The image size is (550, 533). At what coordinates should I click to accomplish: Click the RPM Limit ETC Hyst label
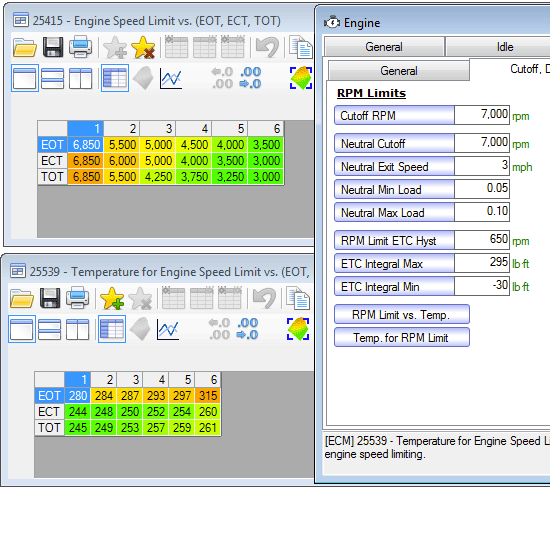(x=395, y=241)
